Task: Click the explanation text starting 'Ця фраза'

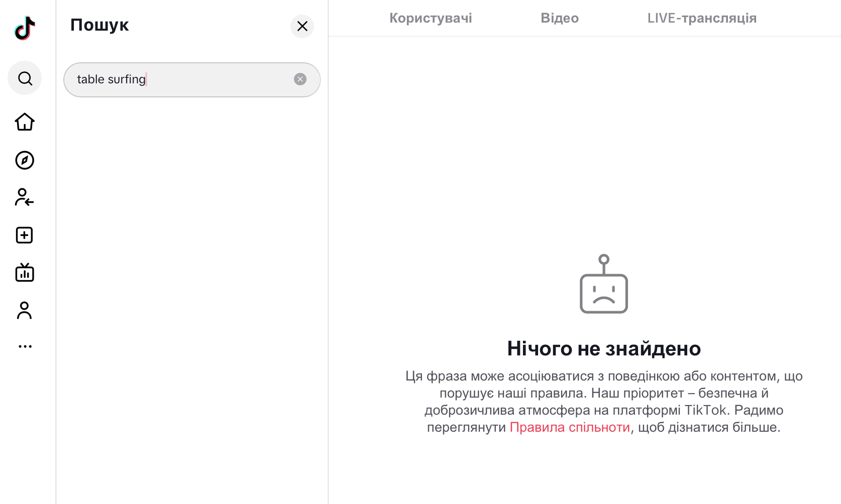Action: pyautogui.click(x=604, y=393)
